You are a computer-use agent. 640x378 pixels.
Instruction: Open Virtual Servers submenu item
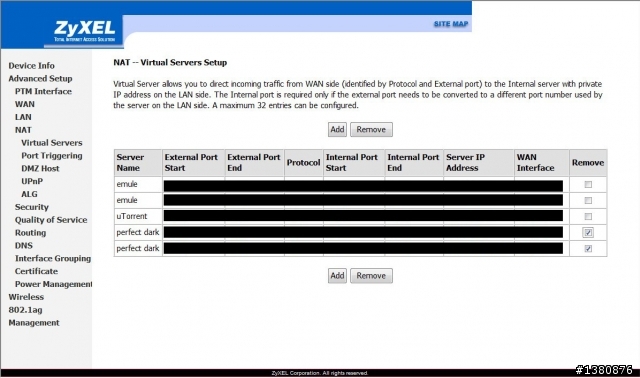tap(52, 143)
